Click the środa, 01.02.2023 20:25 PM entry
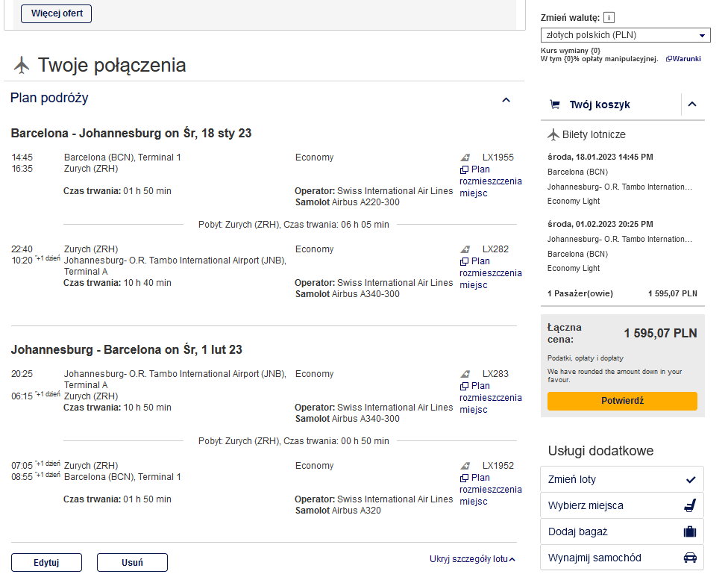The image size is (728, 580). 600,224
